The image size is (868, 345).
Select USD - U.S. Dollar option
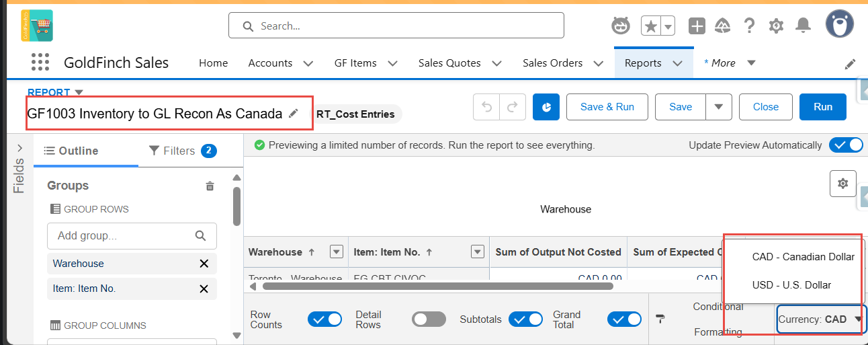(793, 285)
